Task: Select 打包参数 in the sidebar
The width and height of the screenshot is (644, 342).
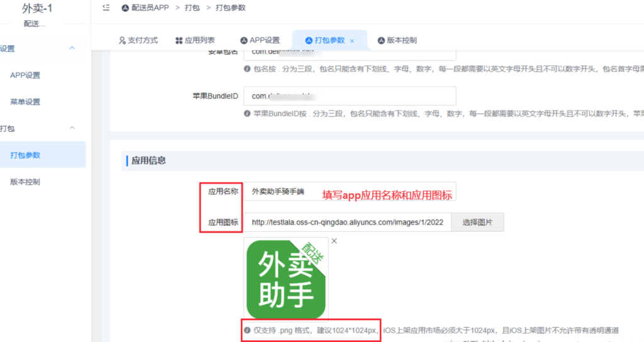Action: tap(25, 155)
